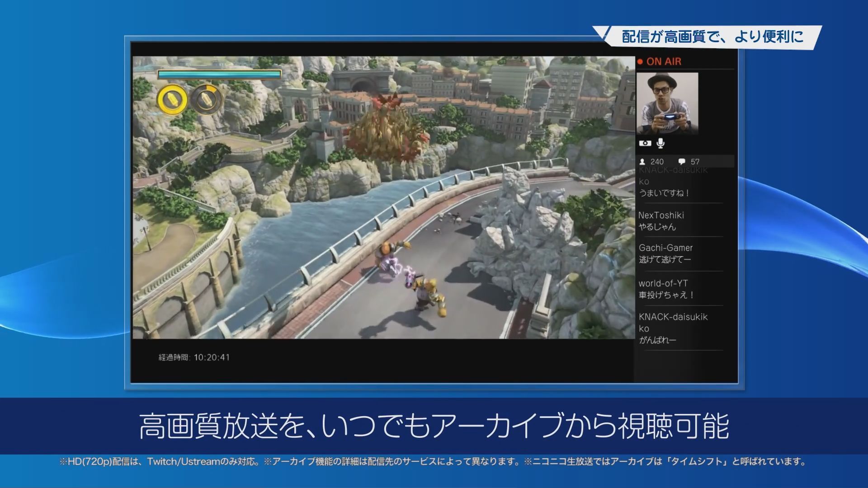Select the comment 逃げて逃げてー
The image size is (868, 488).
(665, 259)
